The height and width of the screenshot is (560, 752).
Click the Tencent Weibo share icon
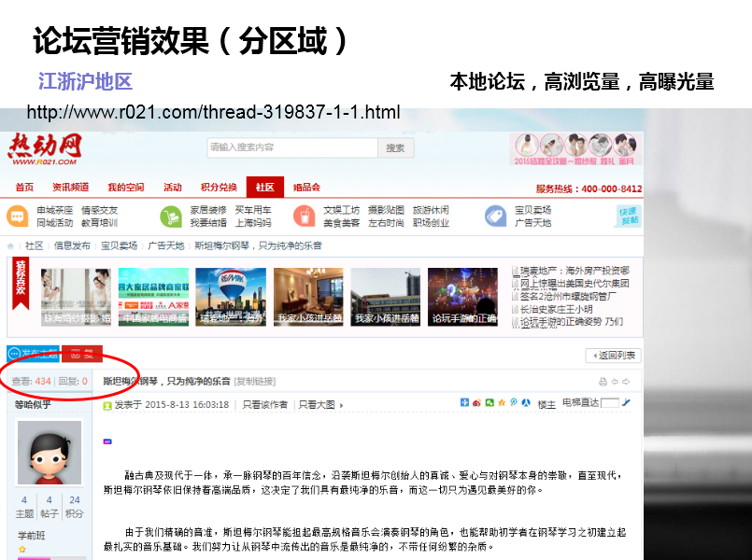coord(514,403)
